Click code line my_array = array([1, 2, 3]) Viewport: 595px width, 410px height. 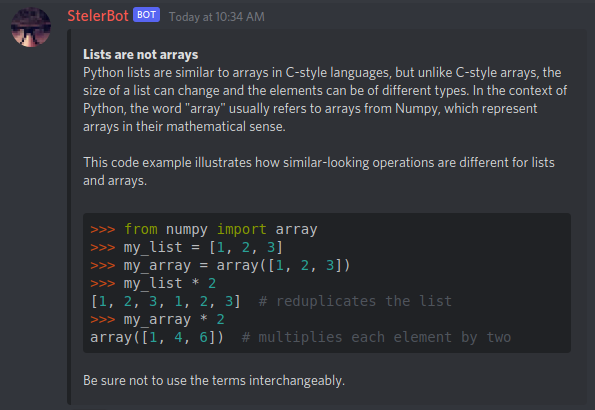220,265
